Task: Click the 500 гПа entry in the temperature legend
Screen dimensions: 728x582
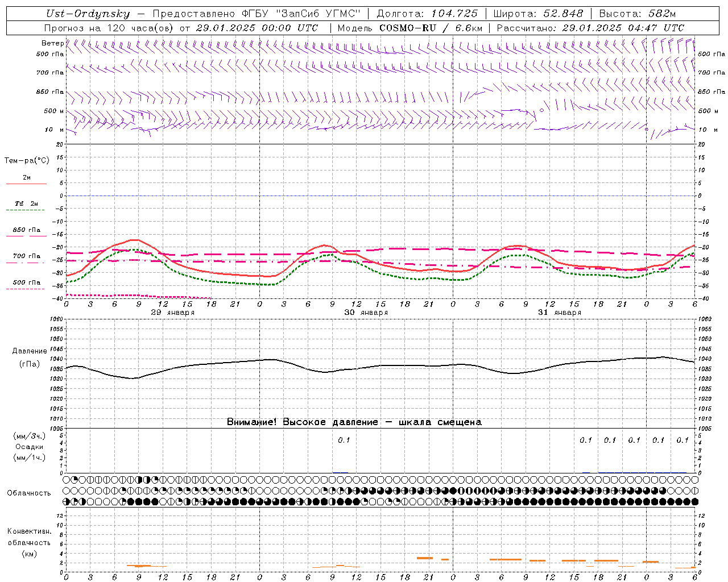Action: pyautogui.click(x=26, y=282)
